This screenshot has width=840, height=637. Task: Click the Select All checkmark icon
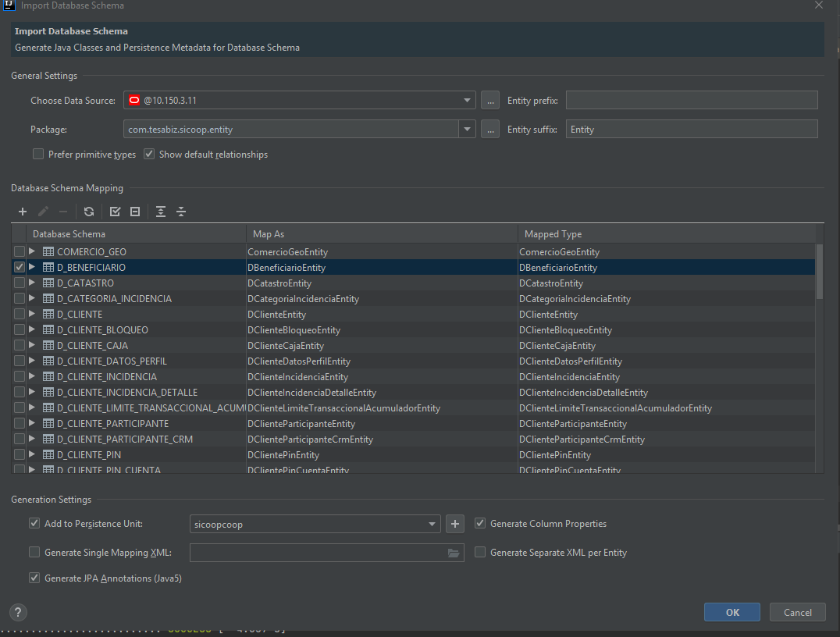pos(115,212)
